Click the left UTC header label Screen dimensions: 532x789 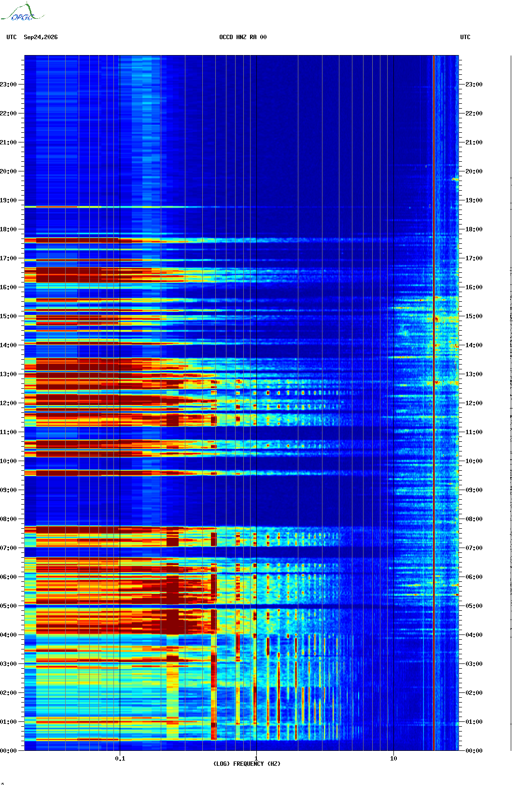click(x=12, y=37)
